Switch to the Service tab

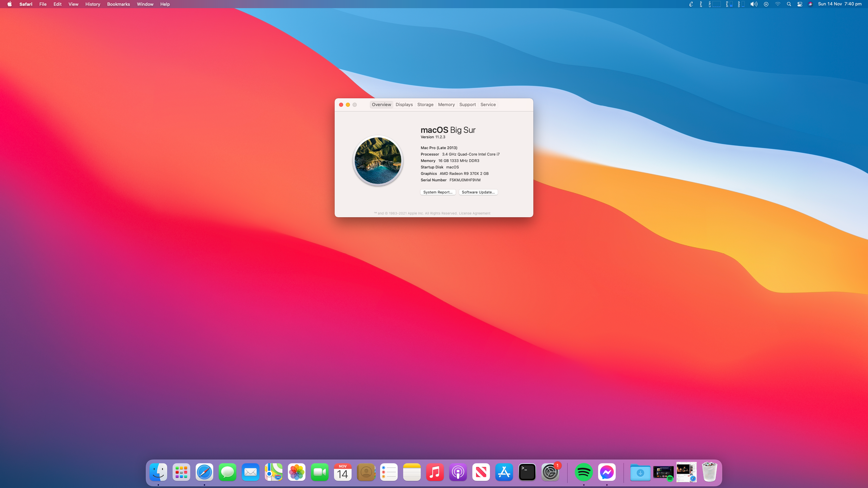488,104
